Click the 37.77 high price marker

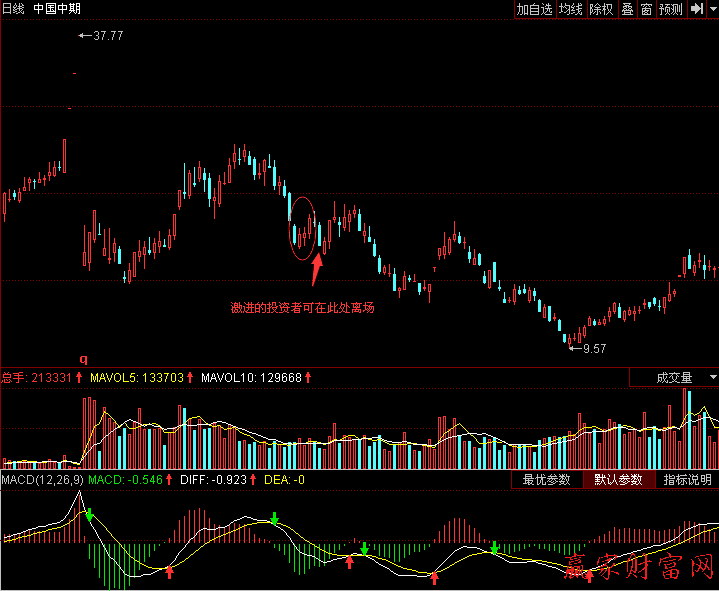(x=107, y=35)
